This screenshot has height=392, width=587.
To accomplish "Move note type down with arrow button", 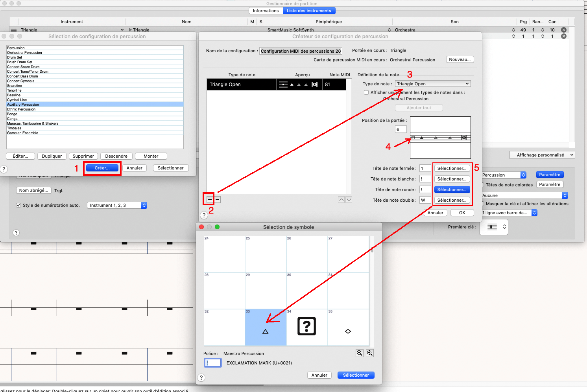I will tap(349, 200).
